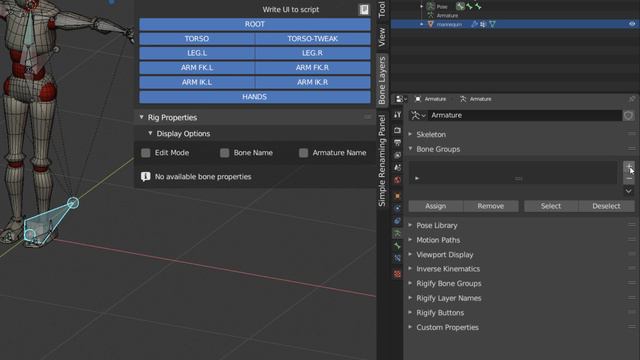The height and width of the screenshot is (360, 640).
Task: Toggle the ARM IK.R bone layer
Action: [313, 82]
